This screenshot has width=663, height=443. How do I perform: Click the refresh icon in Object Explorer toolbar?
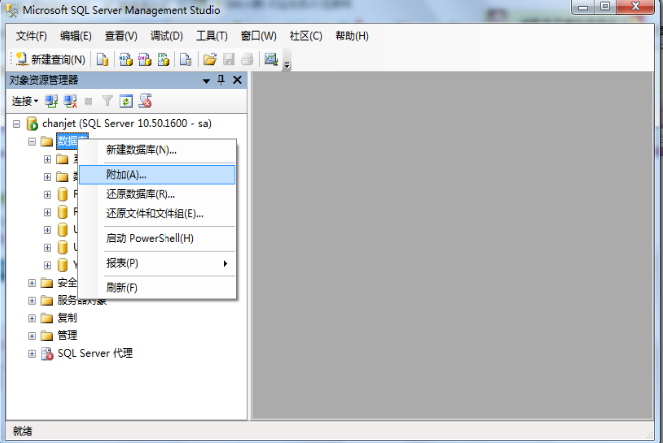coord(126,101)
